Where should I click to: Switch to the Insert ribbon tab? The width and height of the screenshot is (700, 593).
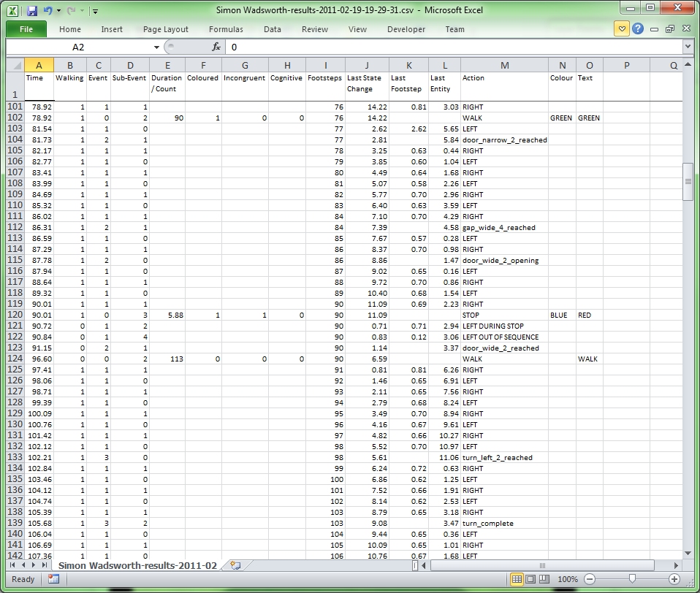coord(112,29)
